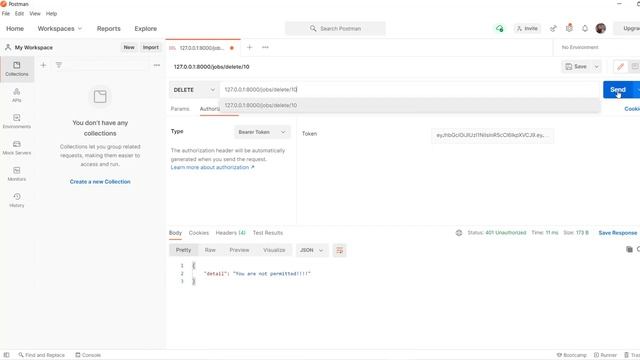Open the Bearer Token type dropdown

click(x=262, y=132)
